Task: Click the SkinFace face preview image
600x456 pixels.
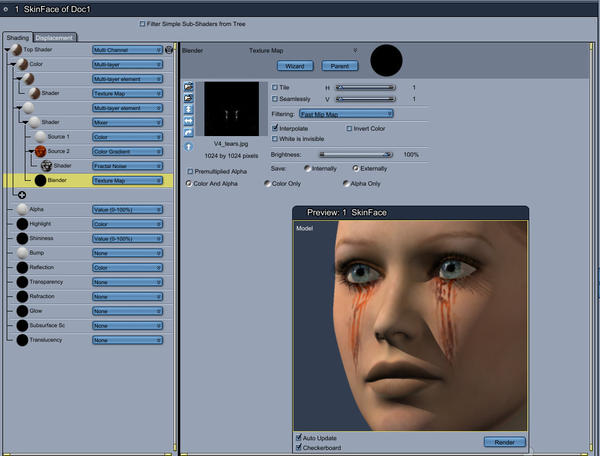Action: click(x=410, y=326)
